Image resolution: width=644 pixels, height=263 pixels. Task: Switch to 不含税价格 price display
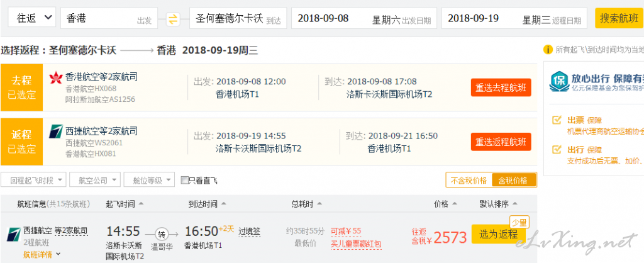pyautogui.click(x=469, y=180)
